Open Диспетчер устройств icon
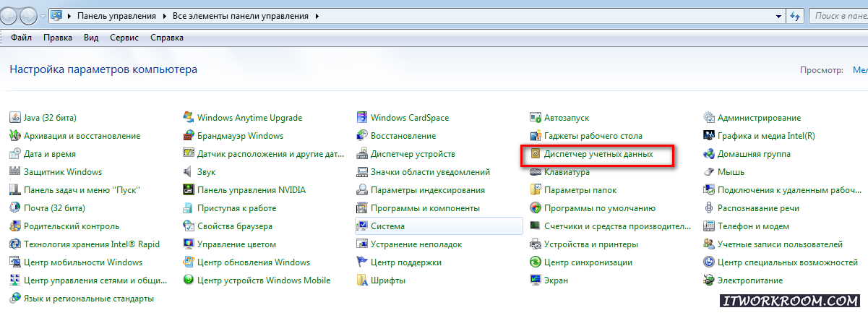The width and height of the screenshot is (868, 313). (362, 154)
